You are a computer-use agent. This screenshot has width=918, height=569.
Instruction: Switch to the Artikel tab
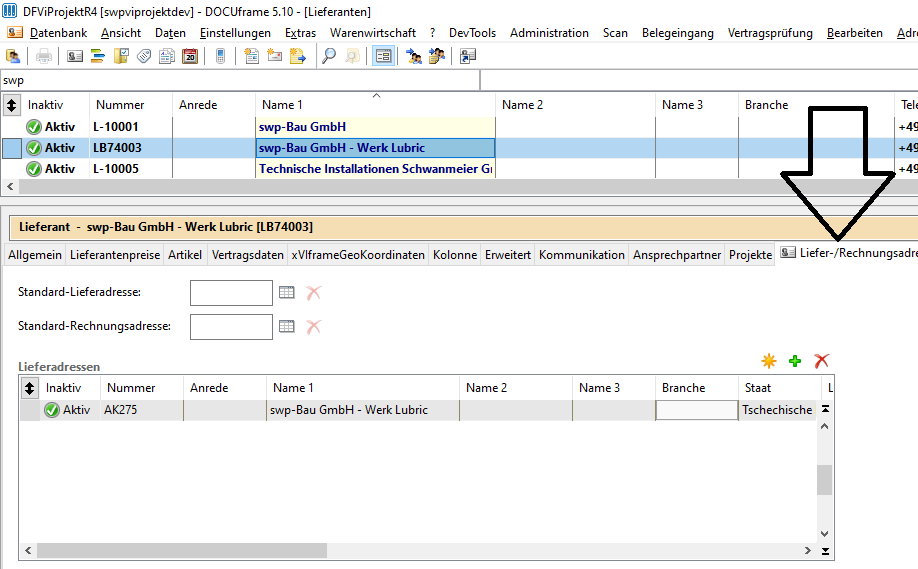point(185,255)
